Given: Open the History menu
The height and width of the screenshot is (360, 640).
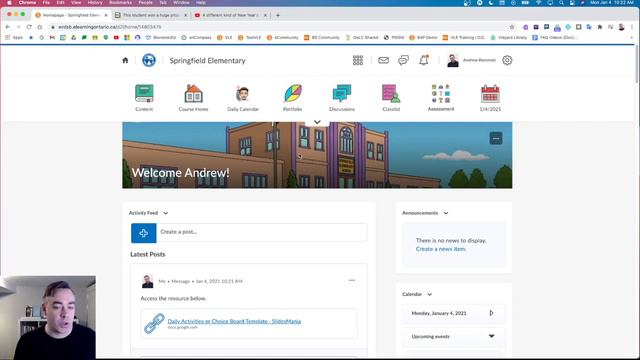Looking at the screenshot, I should click(x=95, y=2).
